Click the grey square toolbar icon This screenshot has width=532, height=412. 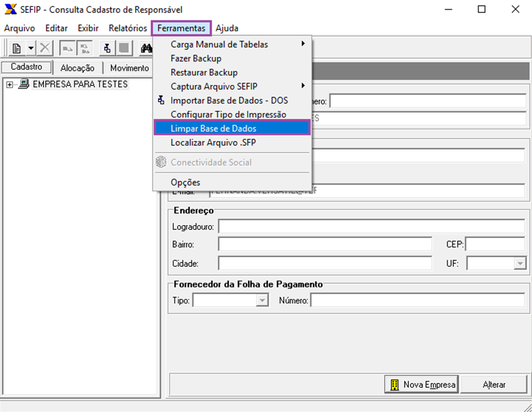coord(124,49)
